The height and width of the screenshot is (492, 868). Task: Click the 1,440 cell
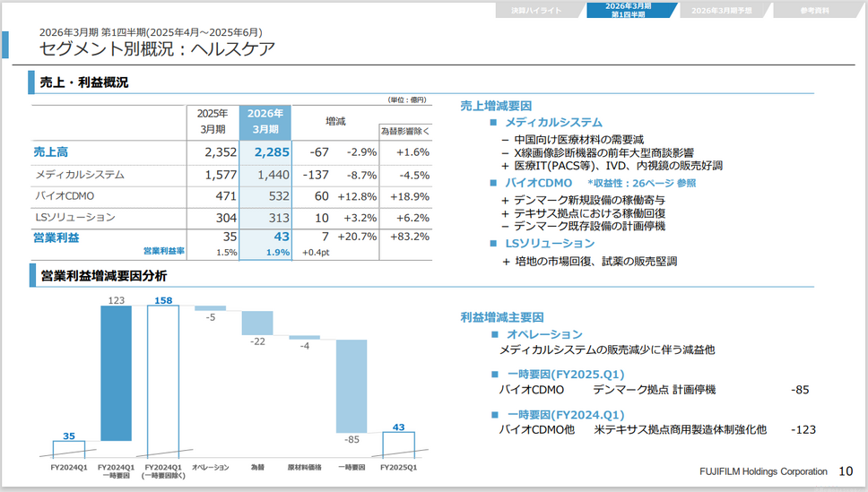(273, 175)
